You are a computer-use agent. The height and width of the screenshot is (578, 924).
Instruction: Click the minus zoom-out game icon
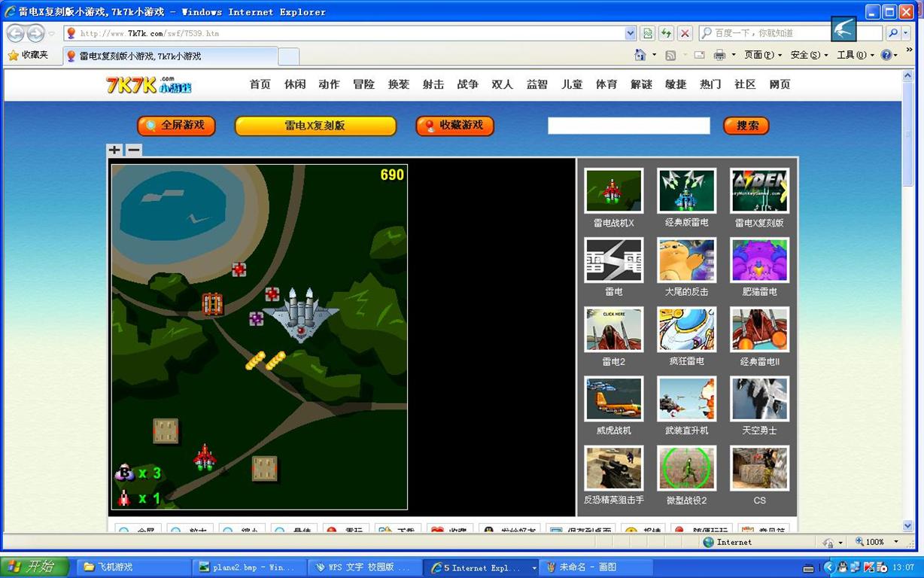133,150
